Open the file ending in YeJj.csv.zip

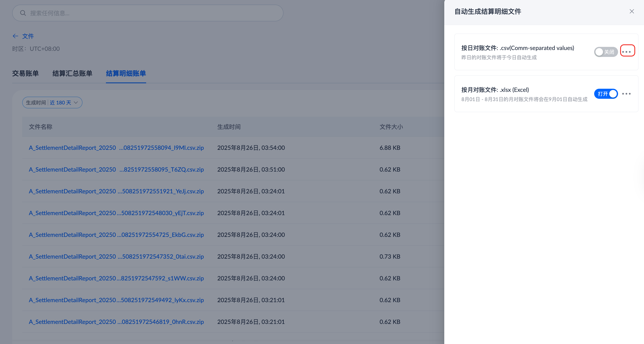click(x=116, y=191)
